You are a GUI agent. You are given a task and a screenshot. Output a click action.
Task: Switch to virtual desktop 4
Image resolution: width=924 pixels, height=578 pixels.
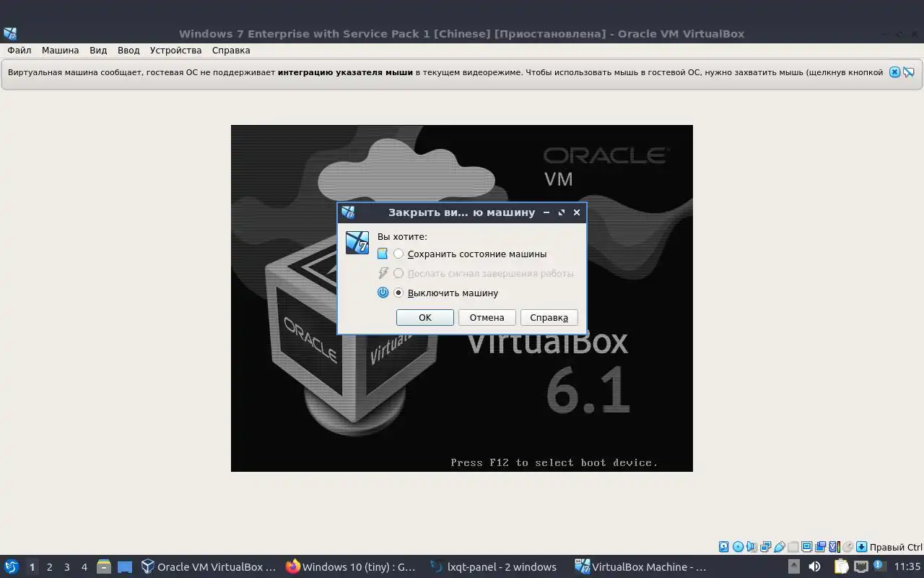(x=84, y=567)
